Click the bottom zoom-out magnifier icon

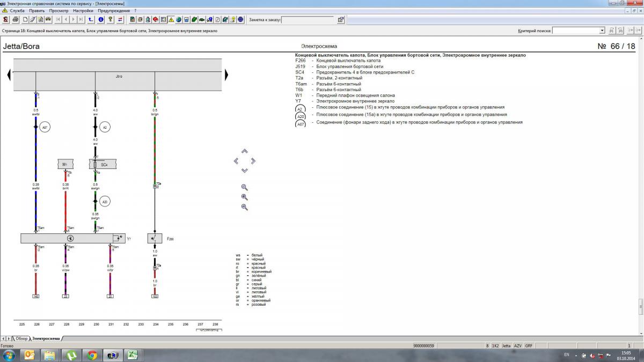[244, 207]
